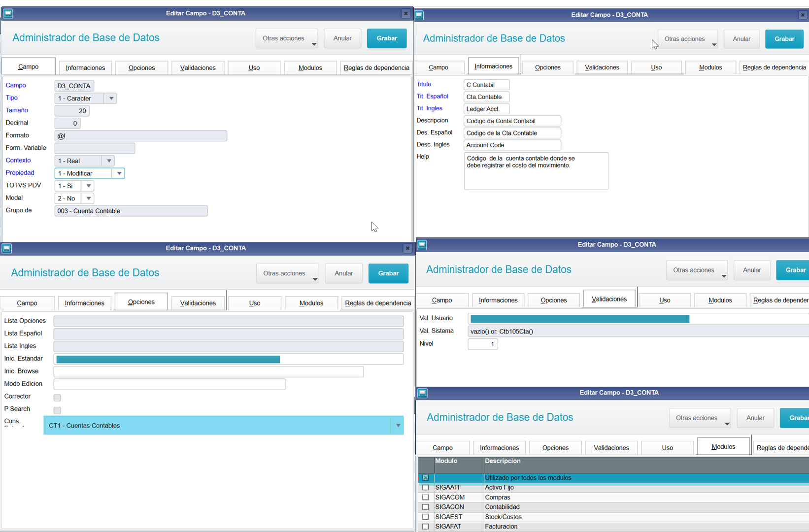Click the window icon in the top-left title bar
809x532 pixels.
pyautogui.click(x=8, y=14)
